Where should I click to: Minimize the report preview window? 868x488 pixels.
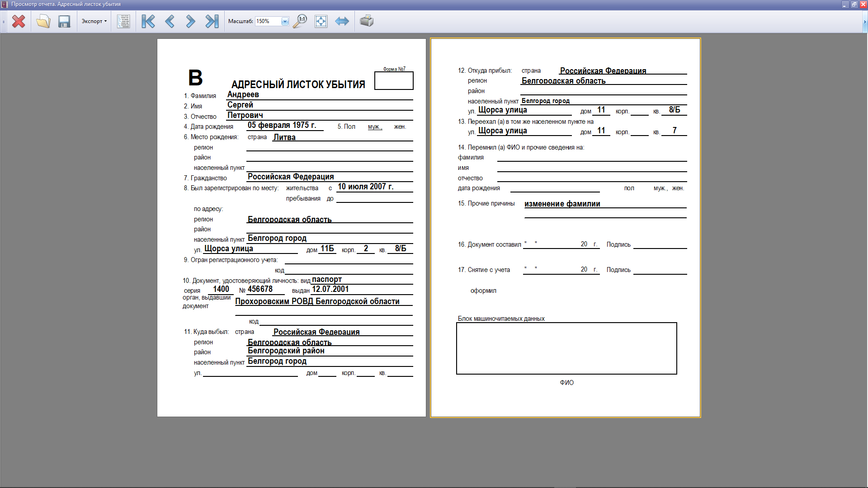point(844,5)
